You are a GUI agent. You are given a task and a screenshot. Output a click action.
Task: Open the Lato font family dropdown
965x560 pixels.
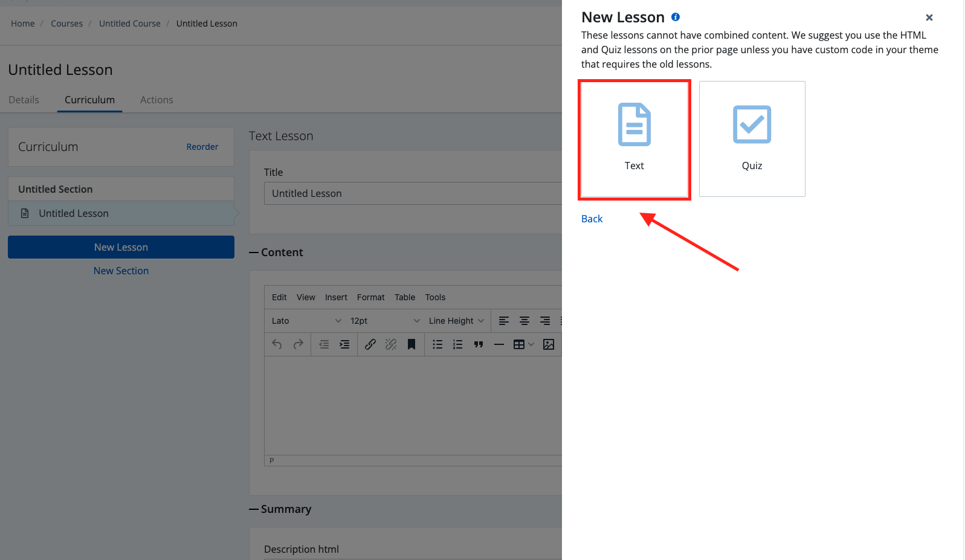306,321
